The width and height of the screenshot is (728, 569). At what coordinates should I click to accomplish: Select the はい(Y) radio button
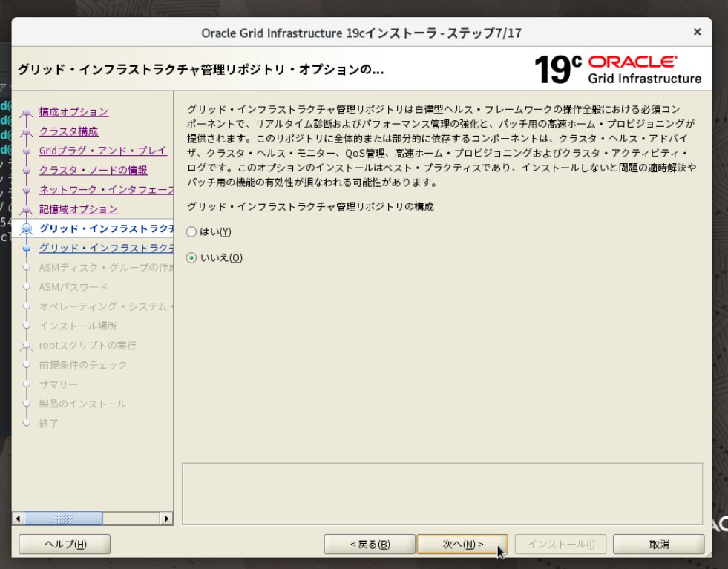click(x=191, y=232)
